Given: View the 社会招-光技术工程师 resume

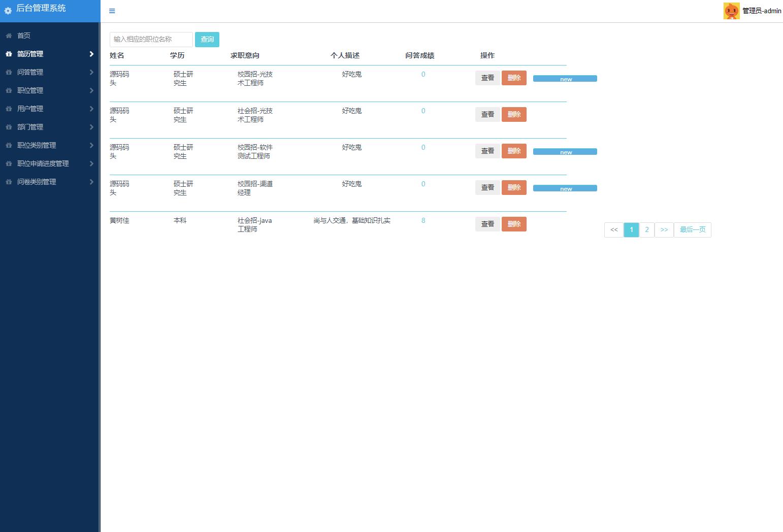Looking at the screenshot, I should click(487, 114).
